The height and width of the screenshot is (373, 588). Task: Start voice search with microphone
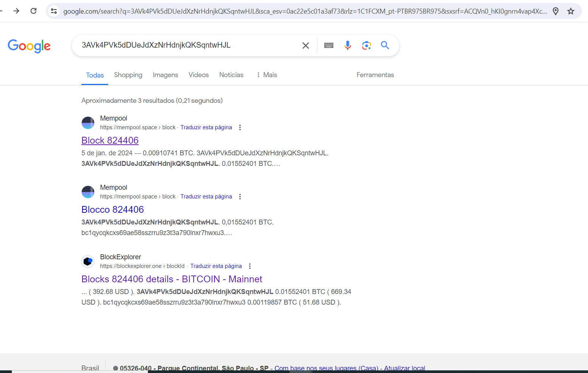coord(348,45)
